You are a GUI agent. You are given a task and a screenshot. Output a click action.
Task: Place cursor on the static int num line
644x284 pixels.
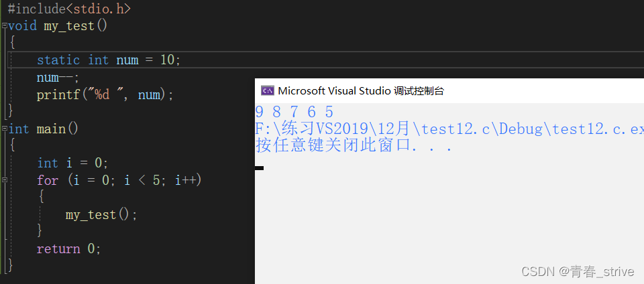(109, 60)
